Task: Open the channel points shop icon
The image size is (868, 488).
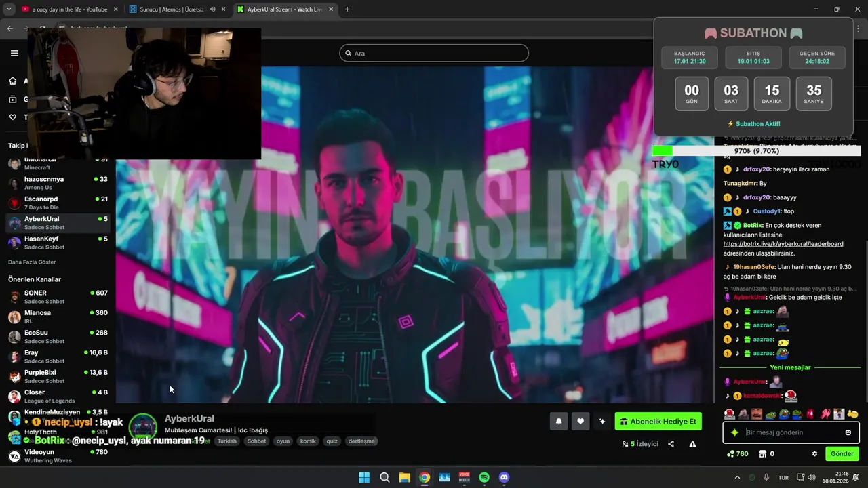Action: coord(762,454)
